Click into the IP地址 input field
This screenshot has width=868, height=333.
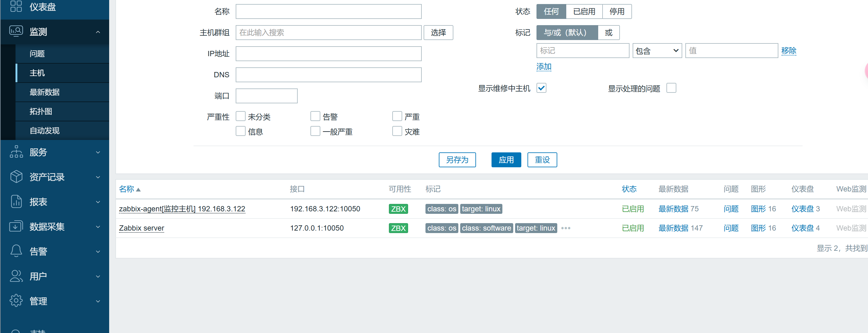coord(328,54)
